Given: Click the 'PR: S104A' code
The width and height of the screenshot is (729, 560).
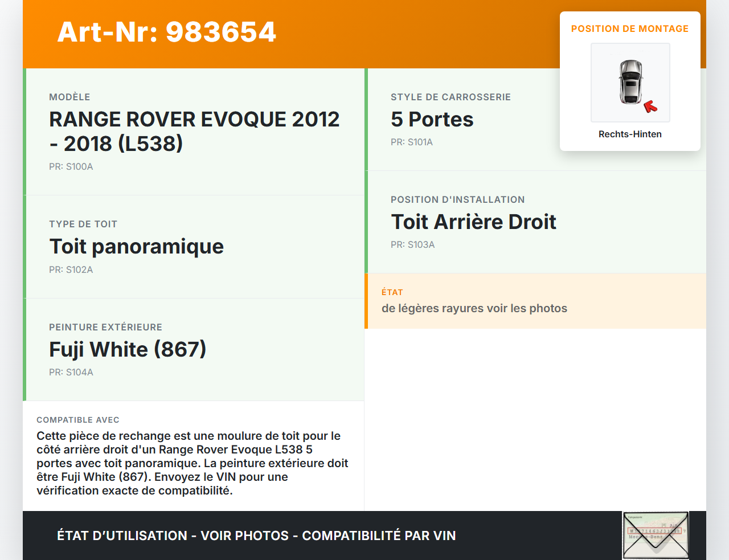Looking at the screenshot, I should tap(71, 373).
